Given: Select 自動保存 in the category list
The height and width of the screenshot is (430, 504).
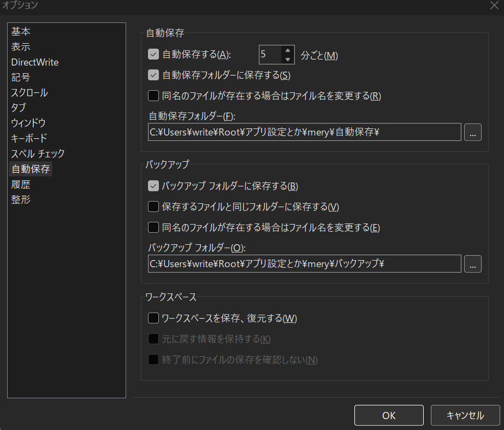Looking at the screenshot, I should (31, 169).
